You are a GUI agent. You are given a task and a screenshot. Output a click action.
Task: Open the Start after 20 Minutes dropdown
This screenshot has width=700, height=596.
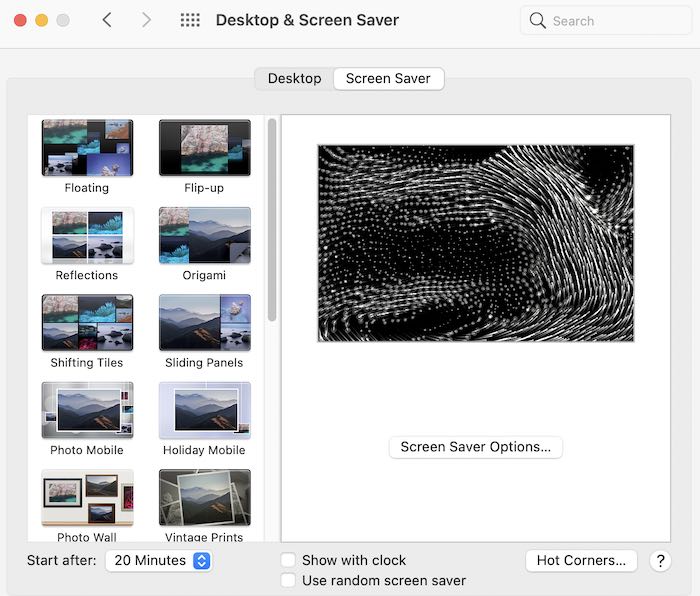(158, 561)
